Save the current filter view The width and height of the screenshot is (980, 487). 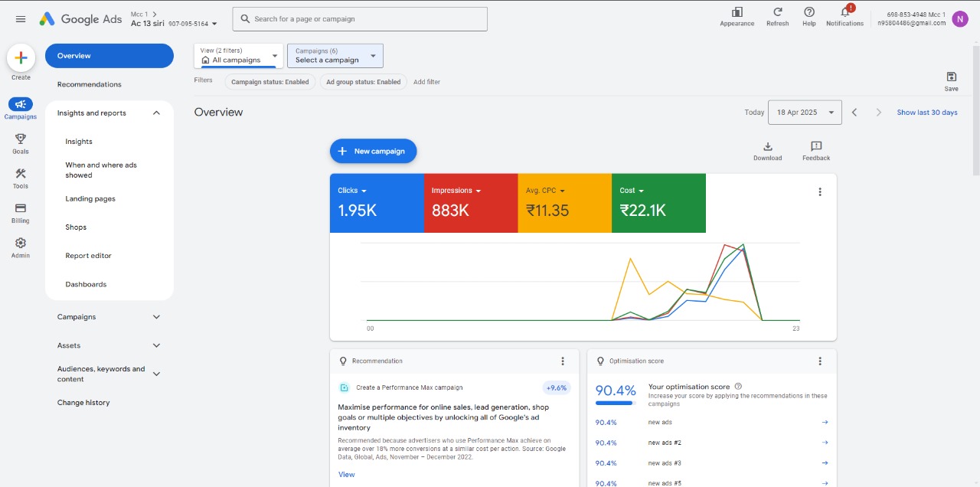coord(951,77)
